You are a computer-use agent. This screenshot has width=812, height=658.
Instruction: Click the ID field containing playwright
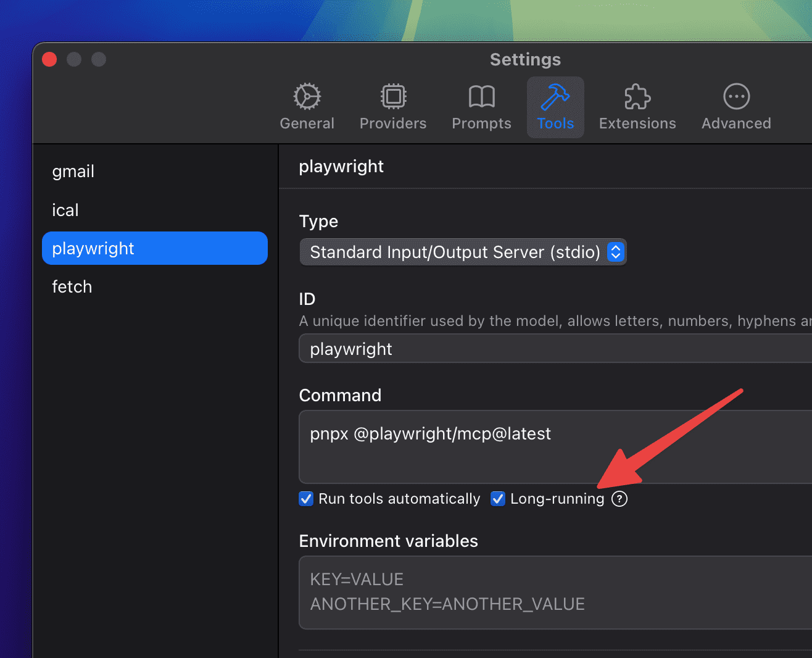pyautogui.click(x=555, y=349)
